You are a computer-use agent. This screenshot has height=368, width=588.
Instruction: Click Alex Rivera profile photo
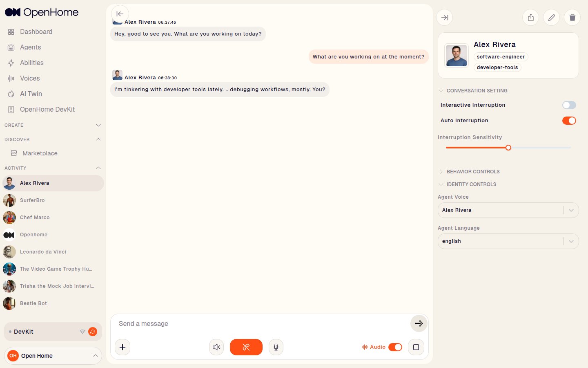457,56
